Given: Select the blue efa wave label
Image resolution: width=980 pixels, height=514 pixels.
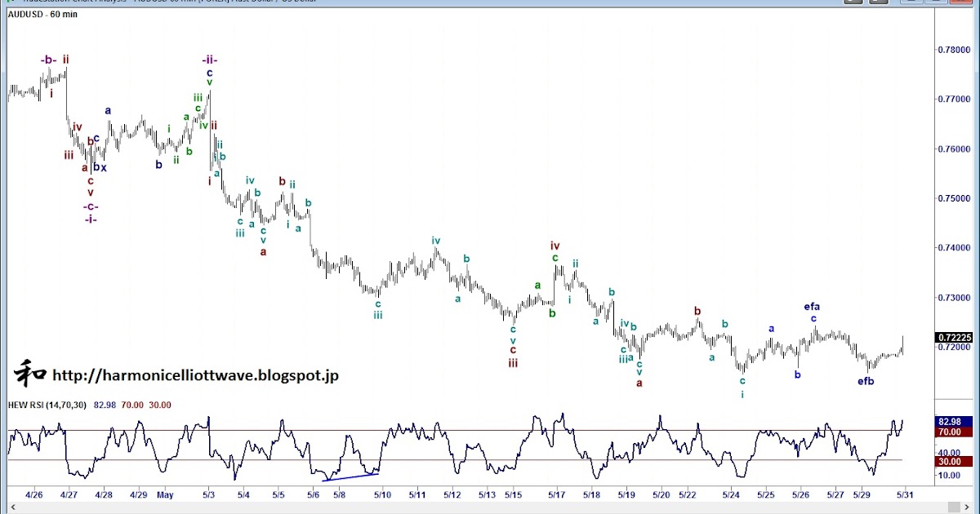Looking at the screenshot, I should pos(812,307).
